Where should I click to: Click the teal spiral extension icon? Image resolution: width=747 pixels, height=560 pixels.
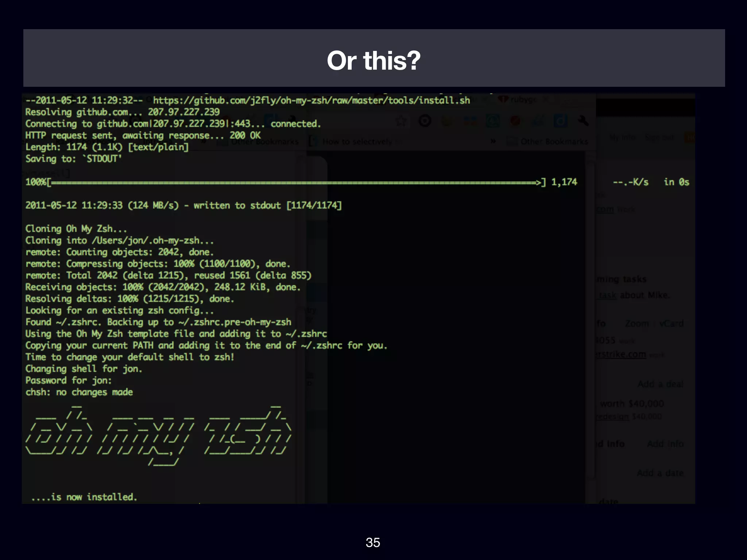493,121
